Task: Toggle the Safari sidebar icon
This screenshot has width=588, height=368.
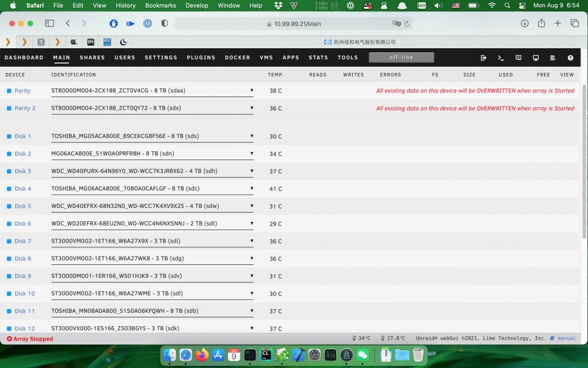Action: (49, 24)
